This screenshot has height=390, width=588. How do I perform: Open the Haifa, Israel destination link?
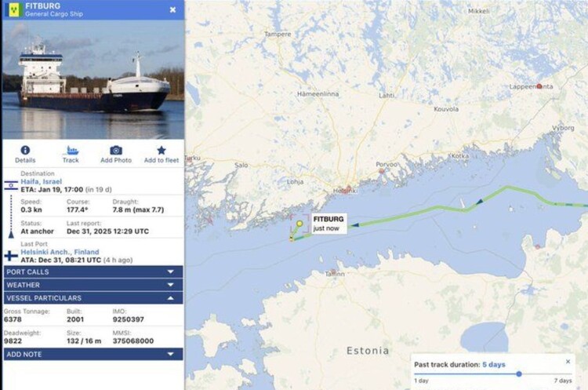42,181
